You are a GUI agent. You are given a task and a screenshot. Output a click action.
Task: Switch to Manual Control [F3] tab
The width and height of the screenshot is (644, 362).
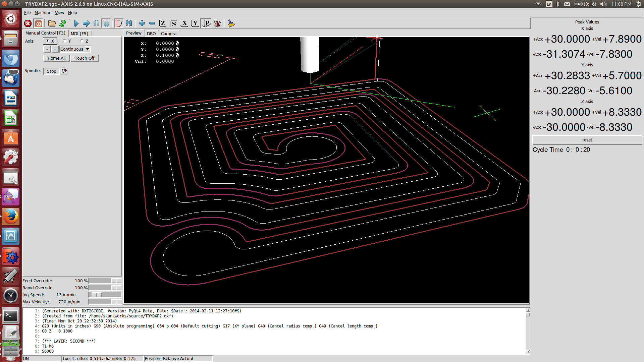click(45, 33)
